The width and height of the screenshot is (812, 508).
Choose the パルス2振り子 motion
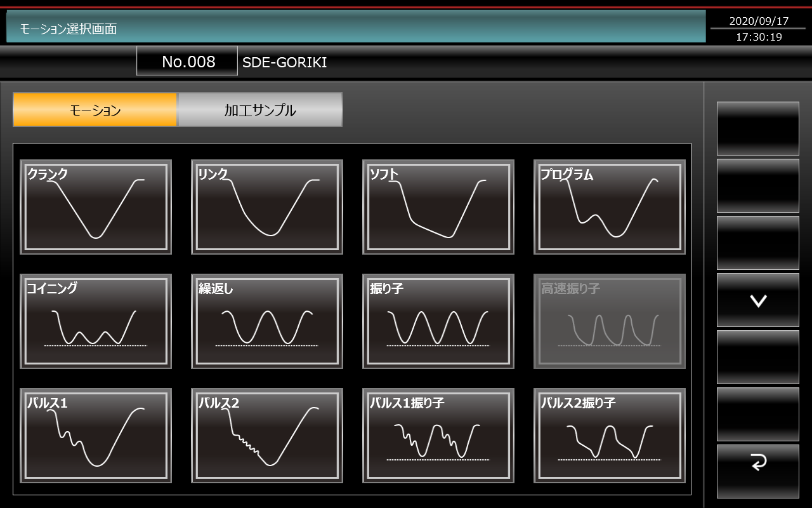point(610,436)
